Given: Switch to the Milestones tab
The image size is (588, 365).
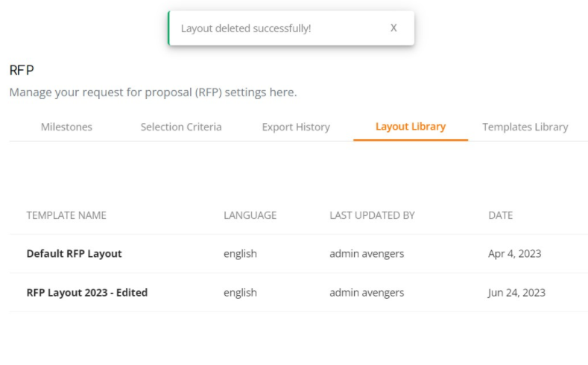Looking at the screenshot, I should click(66, 127).
